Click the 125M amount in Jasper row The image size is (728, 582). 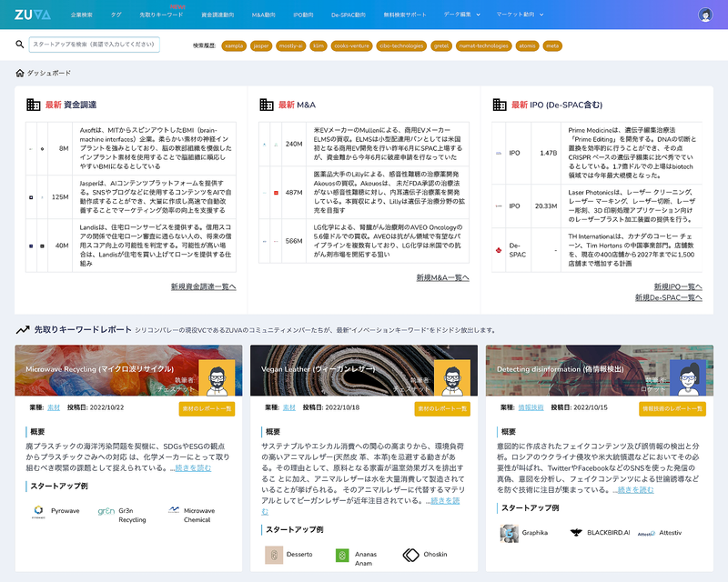[x=60, y=196]
